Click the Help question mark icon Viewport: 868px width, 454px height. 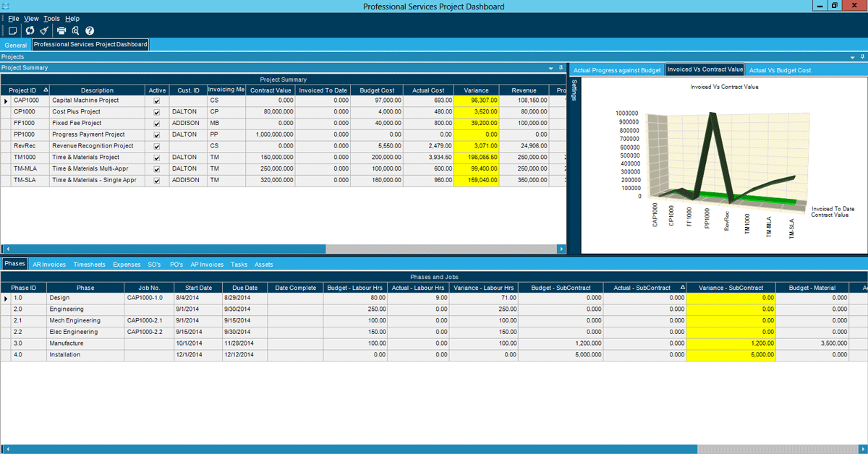[89, 30]
